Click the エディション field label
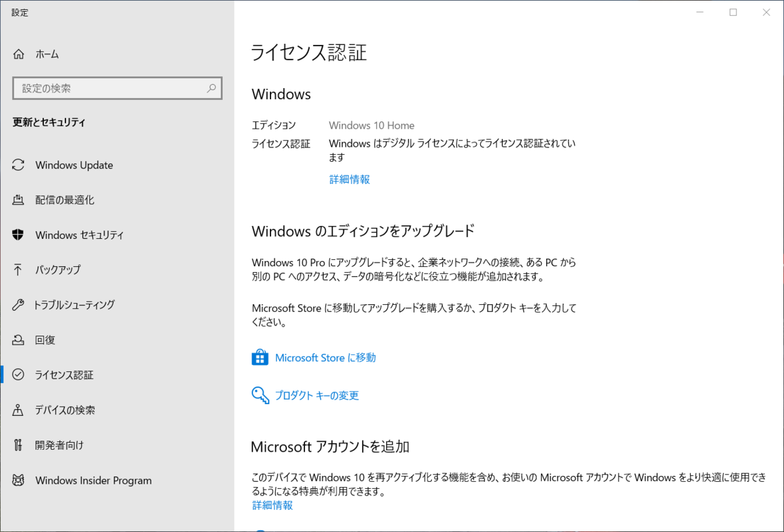Viewport: 784px width, 532px height. click(x=274, y=125)
